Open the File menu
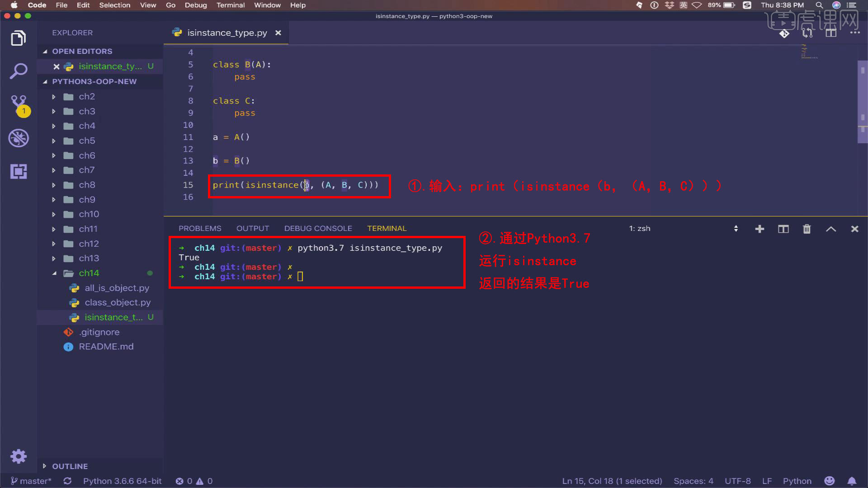This screenshot has height=488, width=868. click(x=61, y=5)
